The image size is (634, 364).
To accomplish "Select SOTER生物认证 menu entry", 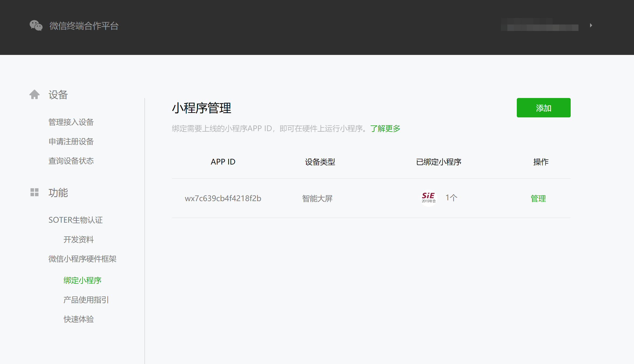I will (x=75, y=220).
